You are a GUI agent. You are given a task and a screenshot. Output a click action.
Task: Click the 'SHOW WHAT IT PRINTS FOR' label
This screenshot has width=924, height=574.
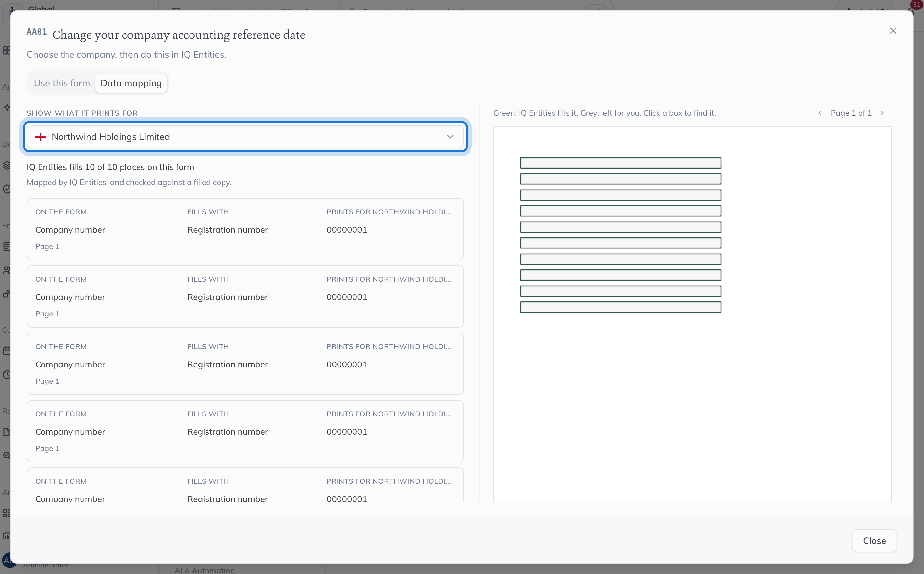tap(82, 113)
